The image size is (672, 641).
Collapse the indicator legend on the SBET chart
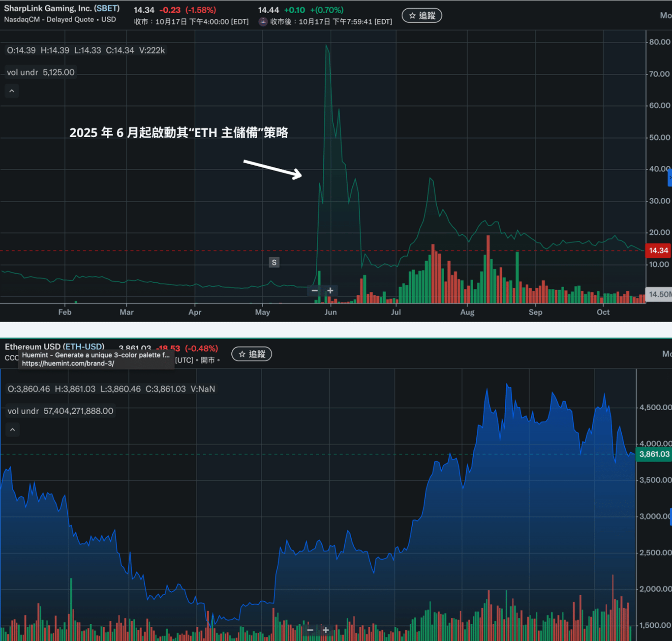(x=12, y=91)
